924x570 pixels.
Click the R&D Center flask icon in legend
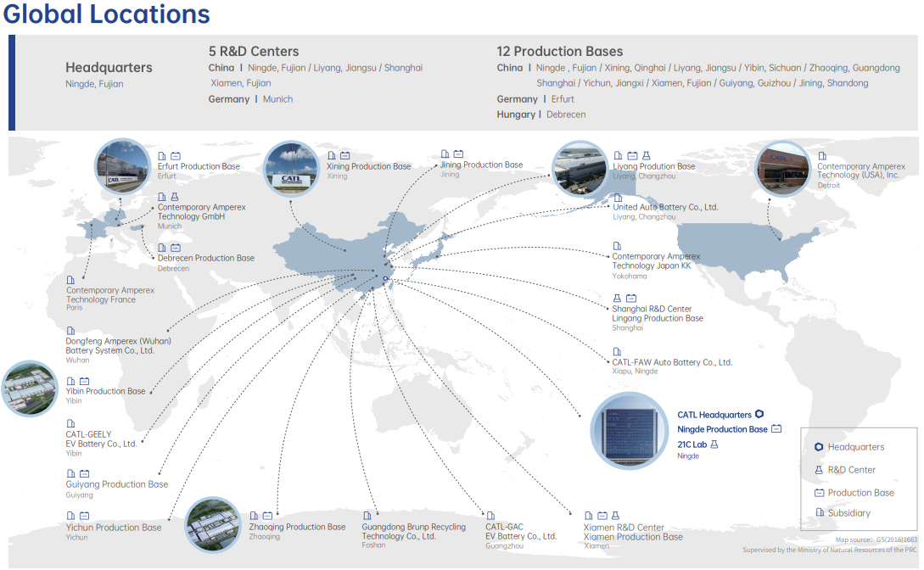[x=819, y=470]
